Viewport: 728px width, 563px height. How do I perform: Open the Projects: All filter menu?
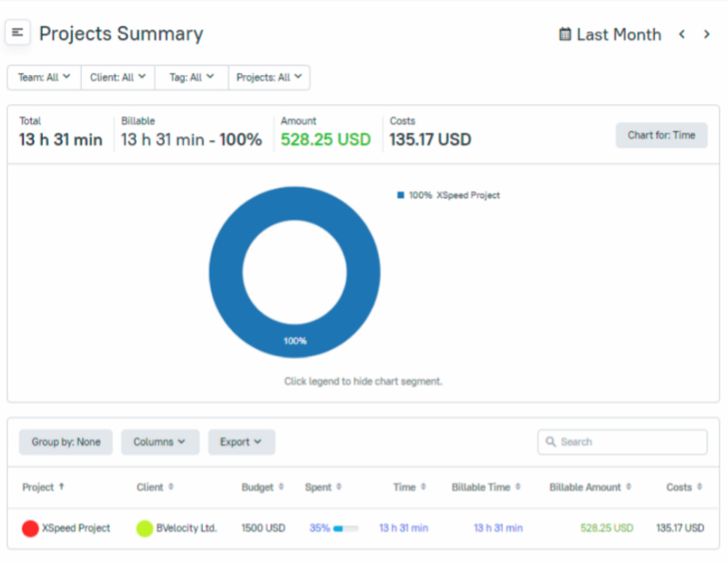268,77
